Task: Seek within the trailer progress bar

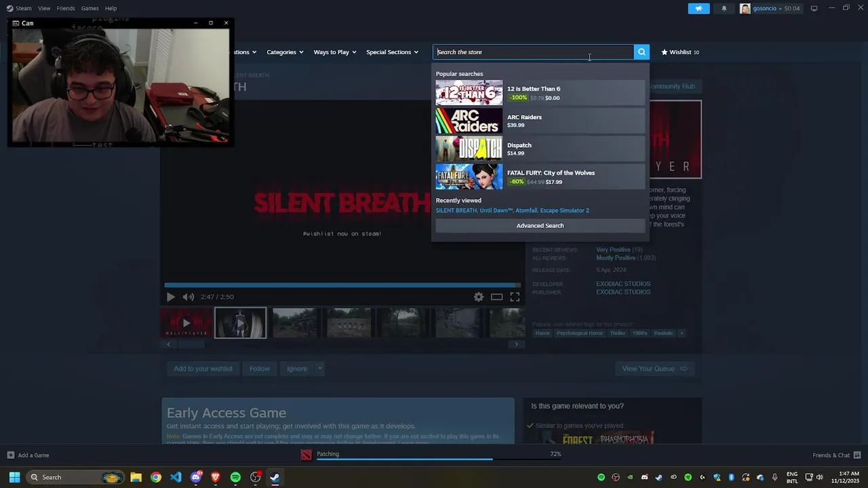Action: (342, 285)
